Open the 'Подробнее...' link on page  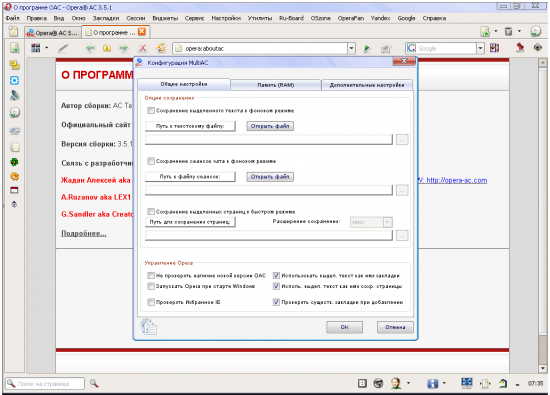(84, 233)
